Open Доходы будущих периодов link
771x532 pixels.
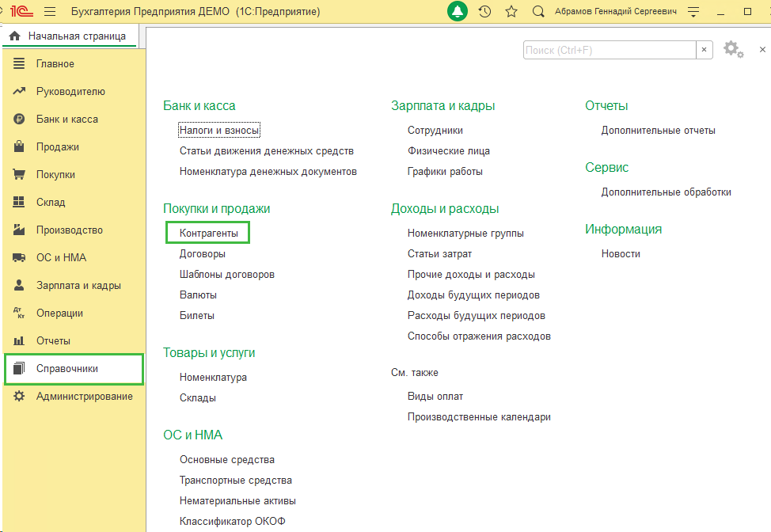[x=473, y=295]
